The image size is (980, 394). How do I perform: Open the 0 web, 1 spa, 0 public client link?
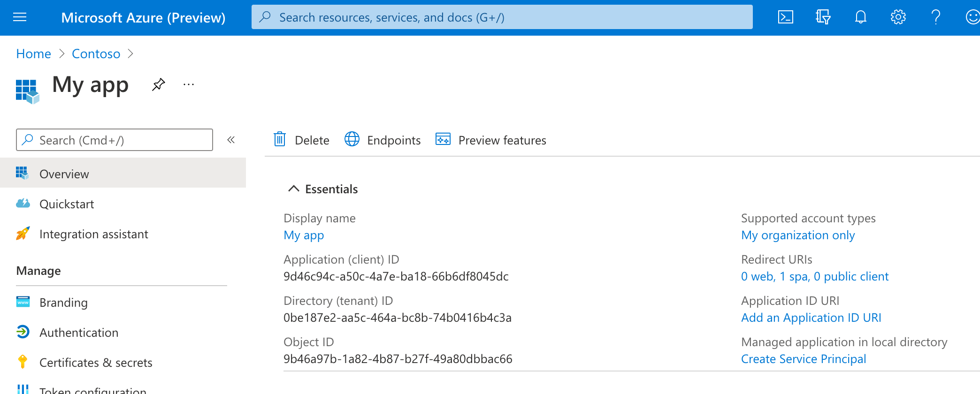[x=815, y=276]
